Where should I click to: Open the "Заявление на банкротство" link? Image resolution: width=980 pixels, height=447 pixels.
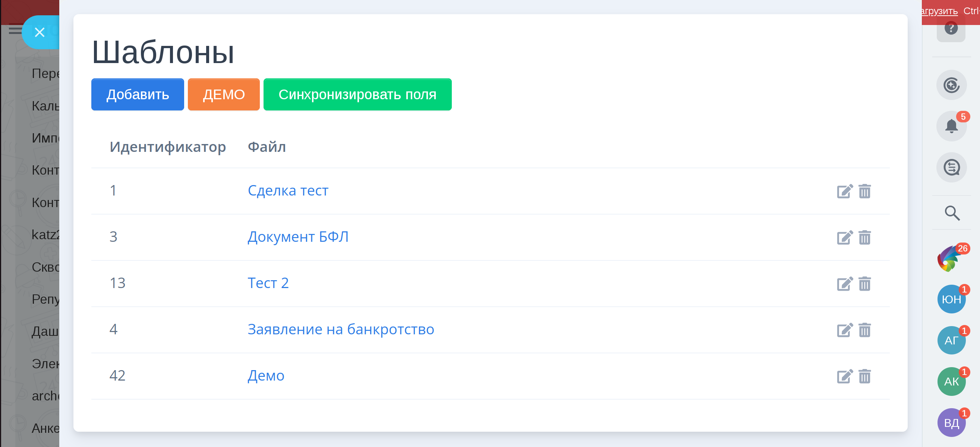(340, 329)
